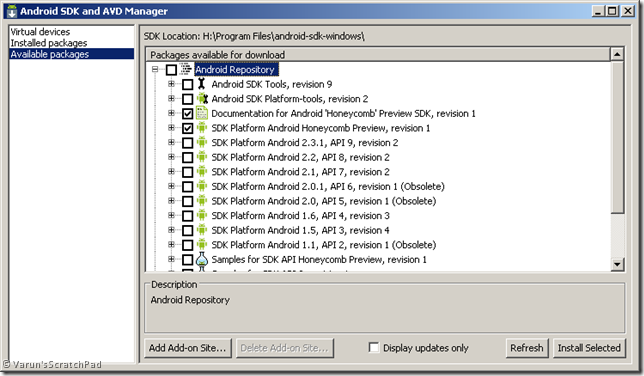
Task: Expand SDK Platform Android 2.3.1 node
Action: [x=171, y=142]
